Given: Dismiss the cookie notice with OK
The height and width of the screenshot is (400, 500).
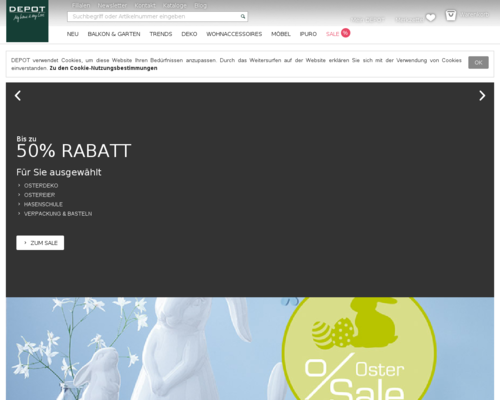Looking at the screenshot, I should (x=478, y=62).
